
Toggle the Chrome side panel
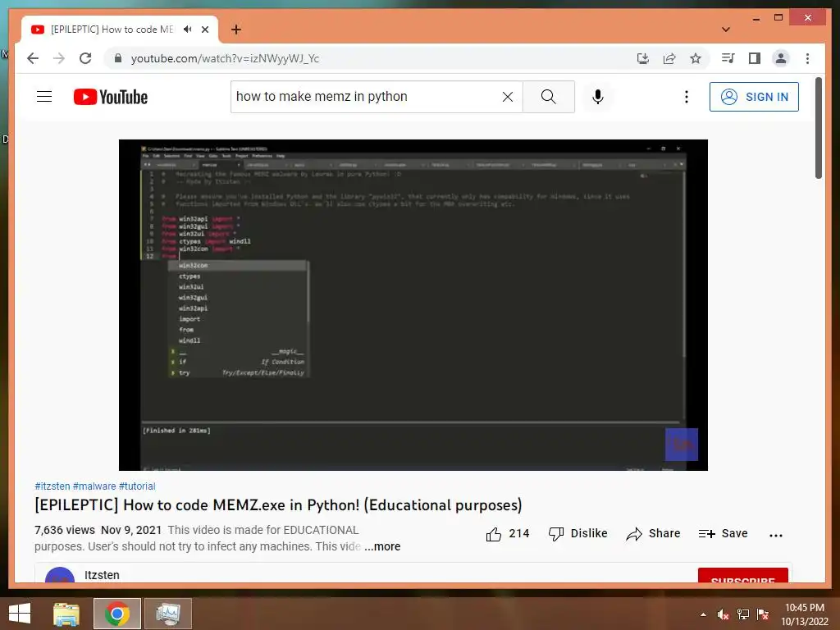(x=755, y=58)
